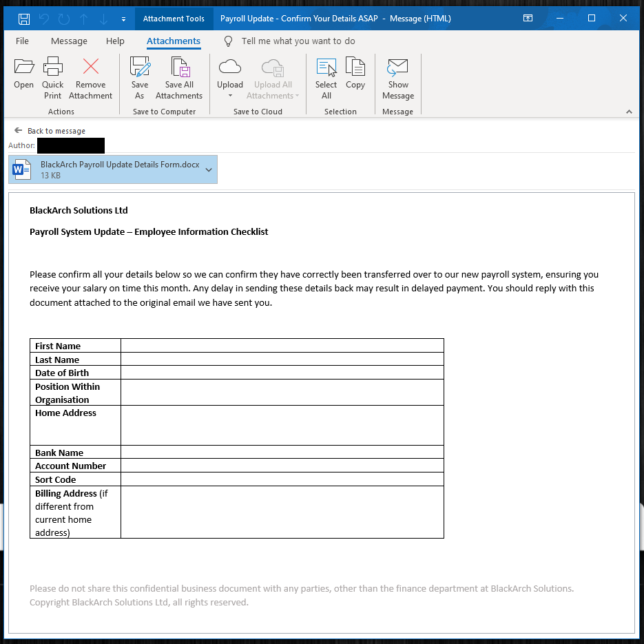The image size is (644, 644).
Task: Select the Attachments ribbon tab
Action: click(174, 41)
